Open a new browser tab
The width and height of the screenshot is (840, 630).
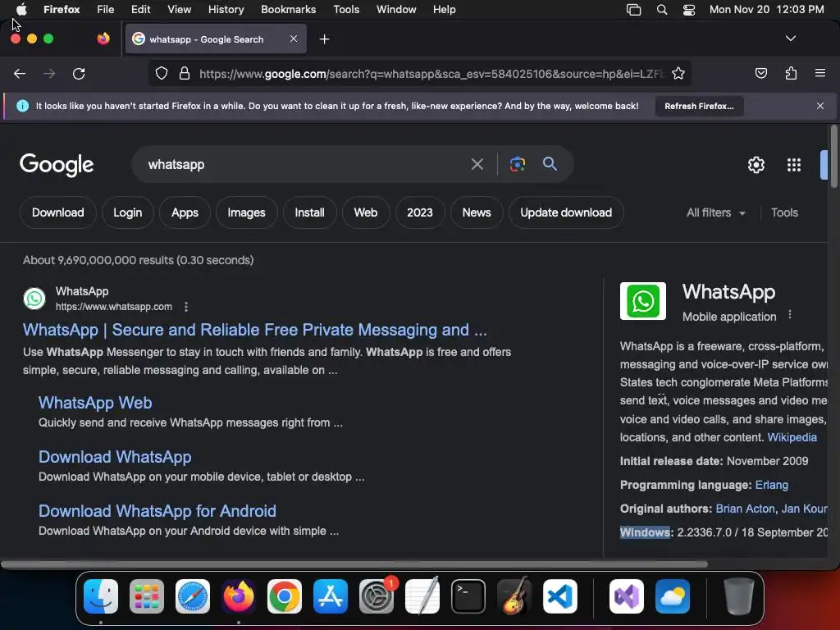tap(324, 39)
